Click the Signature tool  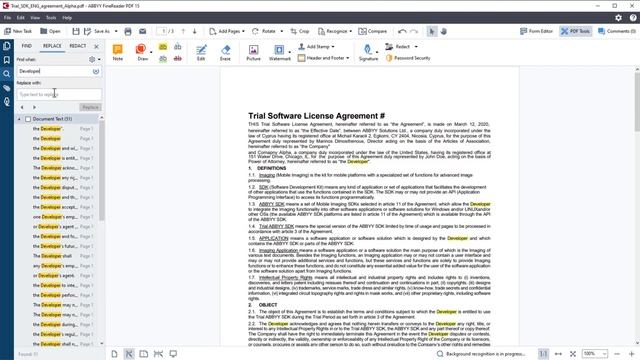[x=368, y=52]
